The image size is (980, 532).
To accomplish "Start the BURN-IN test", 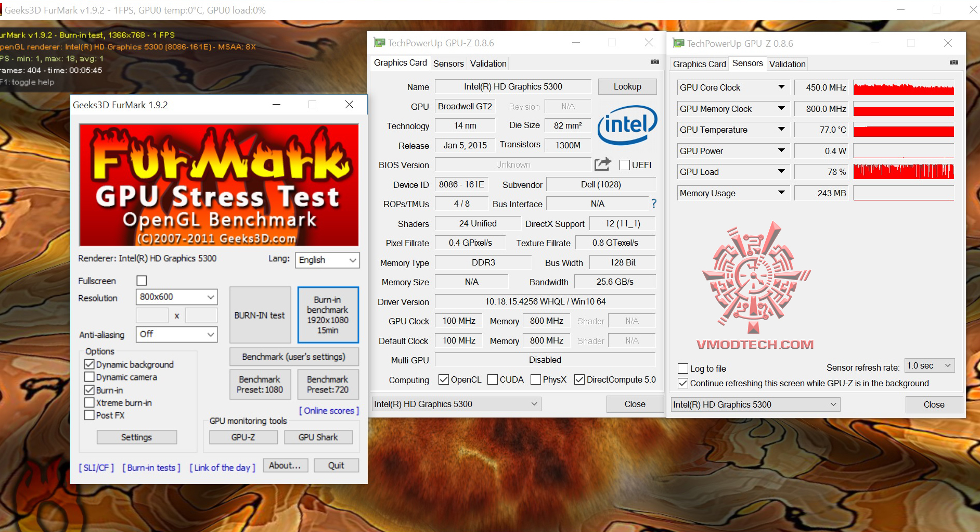I will point(260,315).
